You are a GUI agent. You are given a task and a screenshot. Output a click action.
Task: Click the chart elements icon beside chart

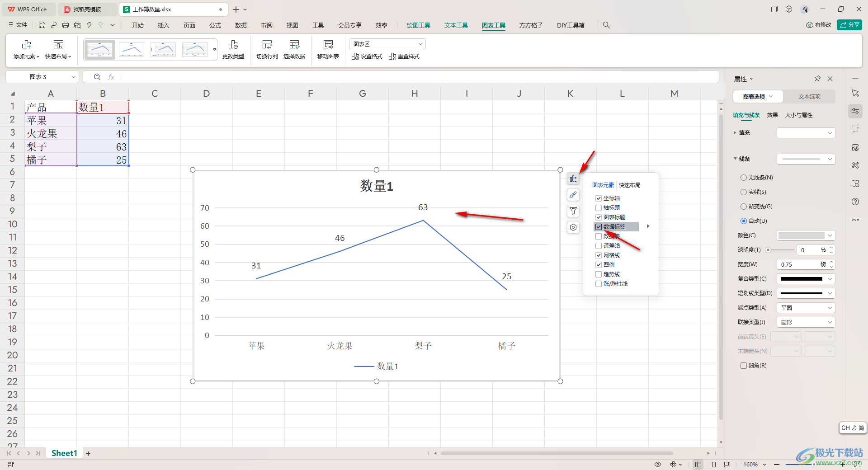point(573,179)
